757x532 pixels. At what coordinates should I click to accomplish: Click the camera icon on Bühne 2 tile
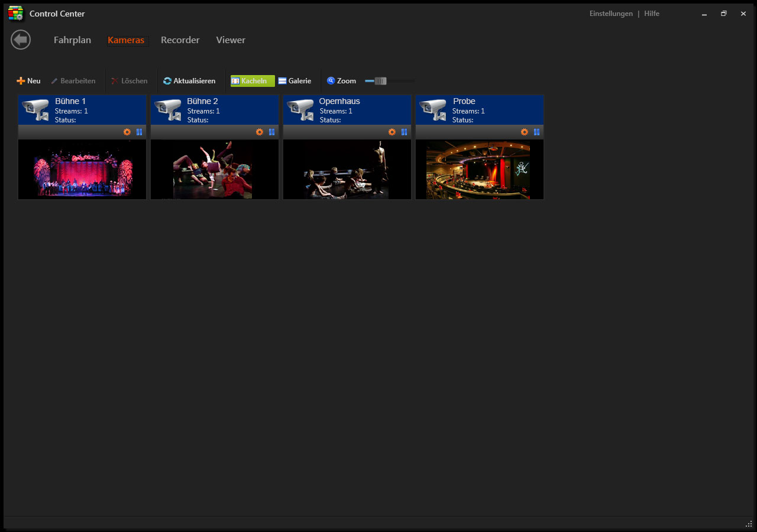tap(168, 109)
